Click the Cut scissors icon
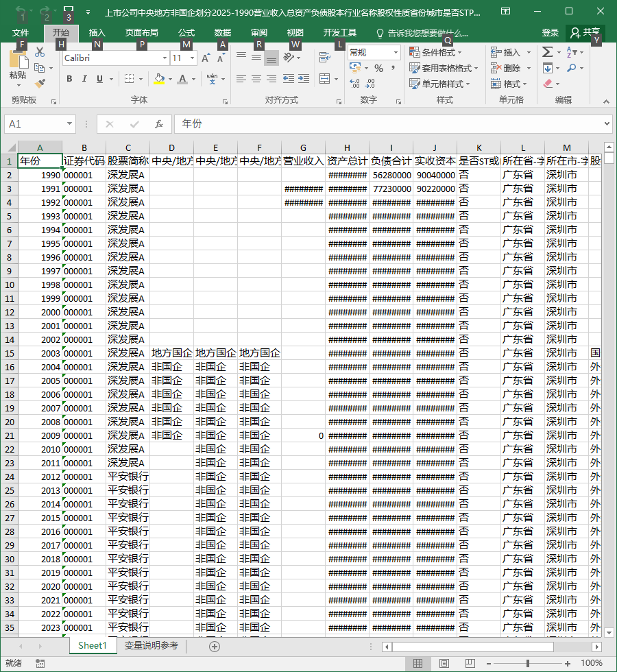Screen dimensions: 617x672 coord(40,52)
